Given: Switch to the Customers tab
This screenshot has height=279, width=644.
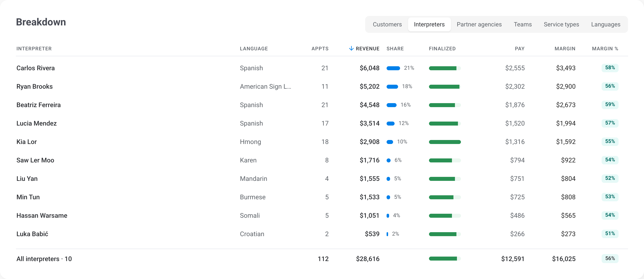Looking at the screenshot, I should coord(387,24).
